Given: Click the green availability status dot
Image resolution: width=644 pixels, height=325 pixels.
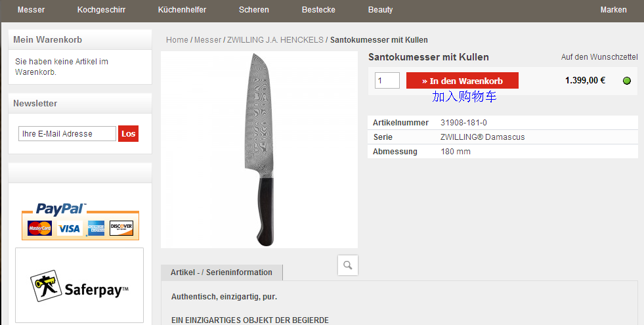Looking at the screenshot, I should [x=627, y=81].
